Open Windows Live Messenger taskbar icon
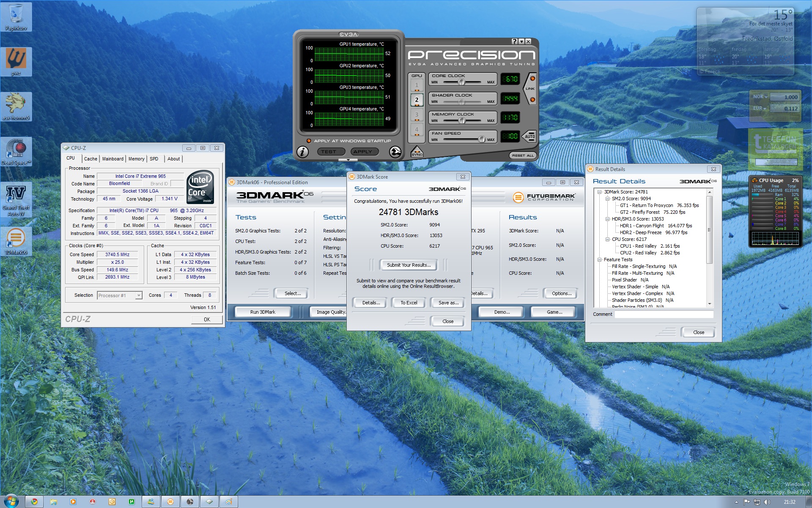Screen dimensions: 812x508 (x=151, y=502)
